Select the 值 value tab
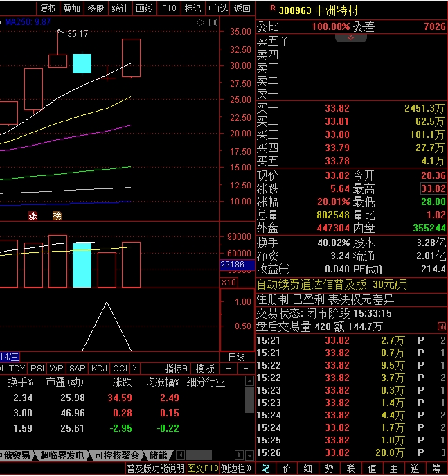This screenshot has width=448, height=476. coord(372,469)
